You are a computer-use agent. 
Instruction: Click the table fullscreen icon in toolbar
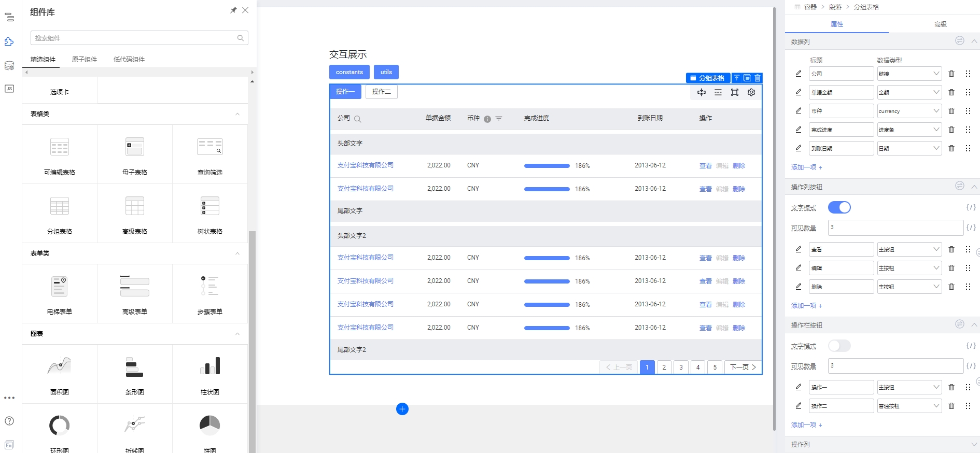tap(735, 92)
